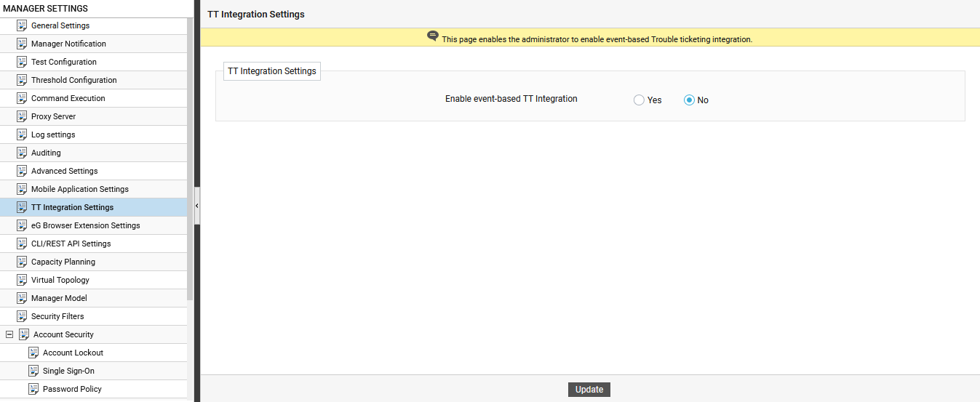The image size is (980, 402).
Task: Click the eG Browser Extension Settings icon
Action: click(x=22, y=225)
